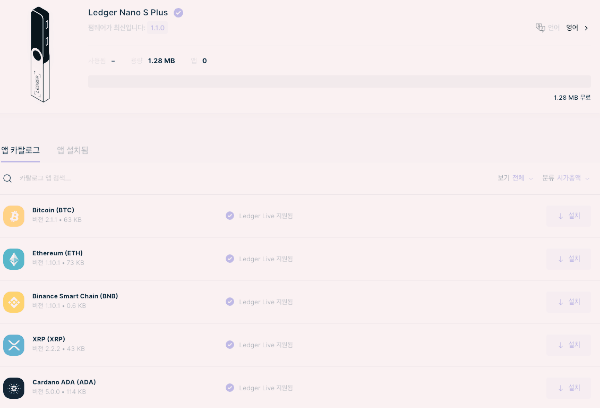Click the Binance Smart Chain app icon
Viewport: 600px width, 408px height.
[14, 302]
